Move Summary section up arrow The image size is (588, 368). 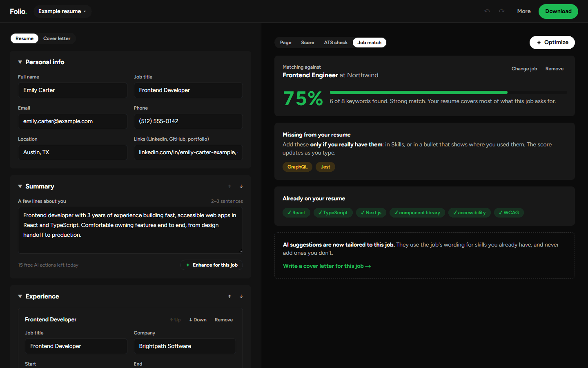point(229,186)
